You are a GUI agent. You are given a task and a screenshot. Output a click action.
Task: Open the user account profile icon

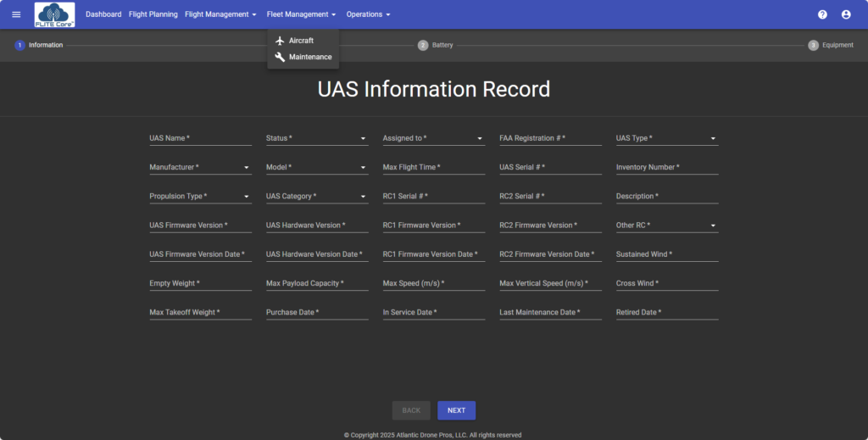pyautogui.click(x=846, y=14)
